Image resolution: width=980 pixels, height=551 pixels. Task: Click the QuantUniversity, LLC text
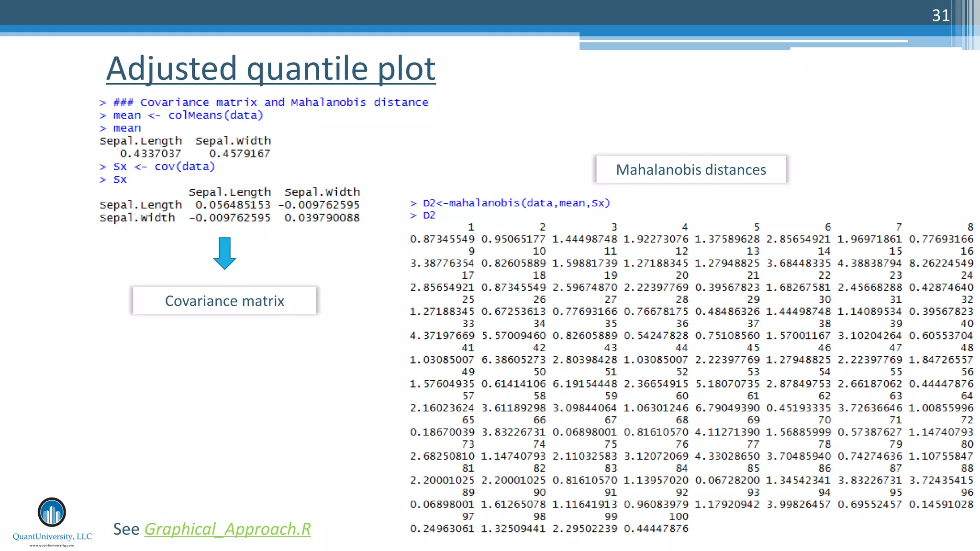[x=52, y=536]
